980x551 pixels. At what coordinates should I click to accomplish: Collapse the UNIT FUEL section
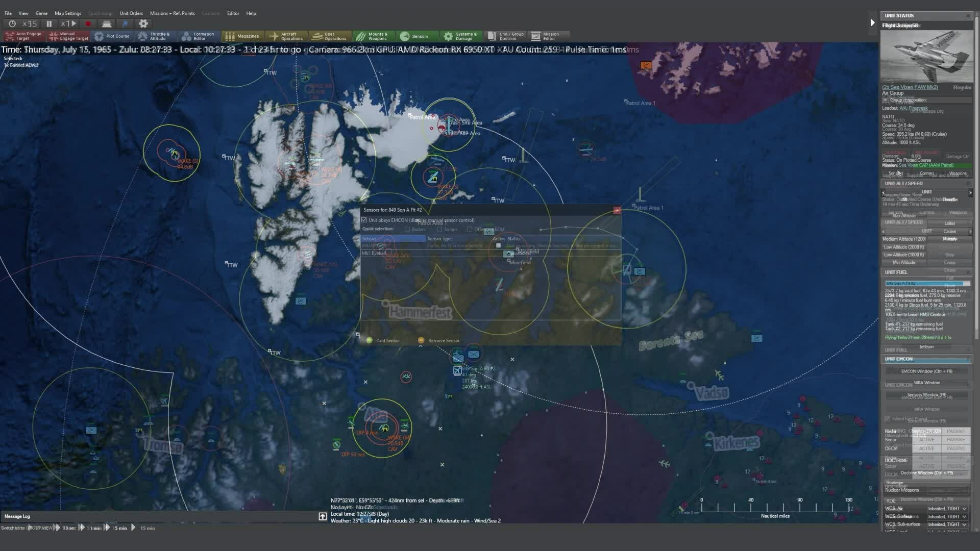click(x=968, y=272)
